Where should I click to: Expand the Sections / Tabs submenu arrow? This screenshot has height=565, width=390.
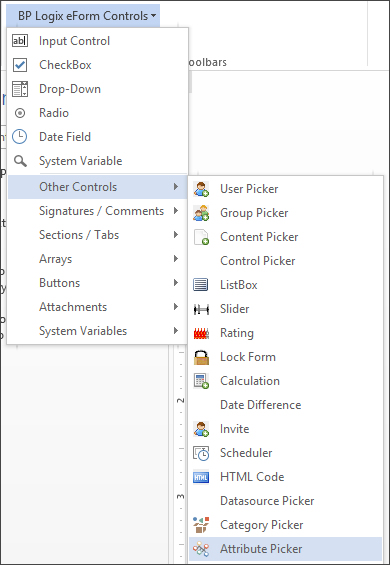pos(176,235)
